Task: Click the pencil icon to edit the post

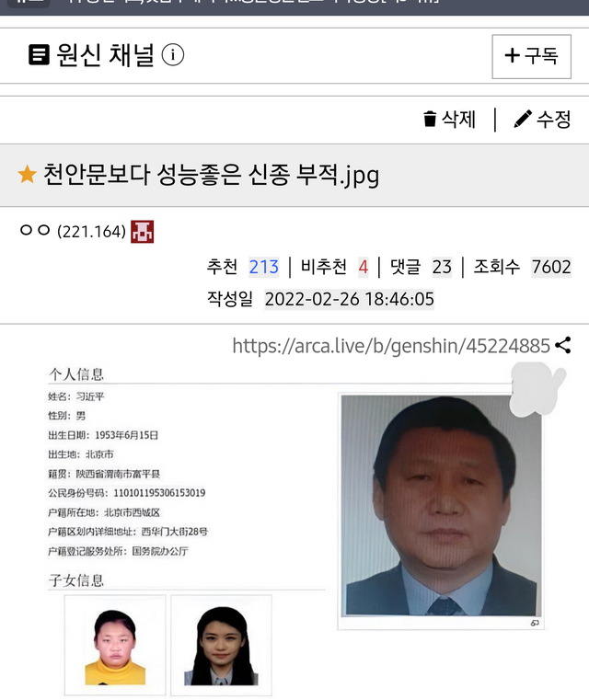Action: pyautogui.click(x=523, y=119)
